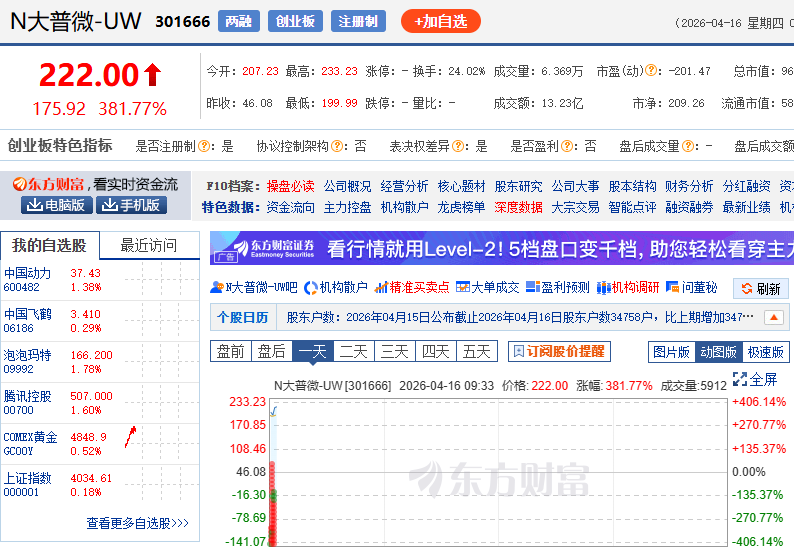794x550 pixels.
Task: Open 机构调研 institutional research icon
Action: [603, 288]
